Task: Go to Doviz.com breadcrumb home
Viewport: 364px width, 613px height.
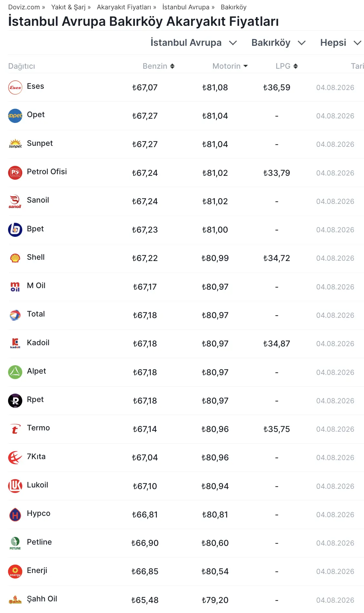Action: [24, 7]
